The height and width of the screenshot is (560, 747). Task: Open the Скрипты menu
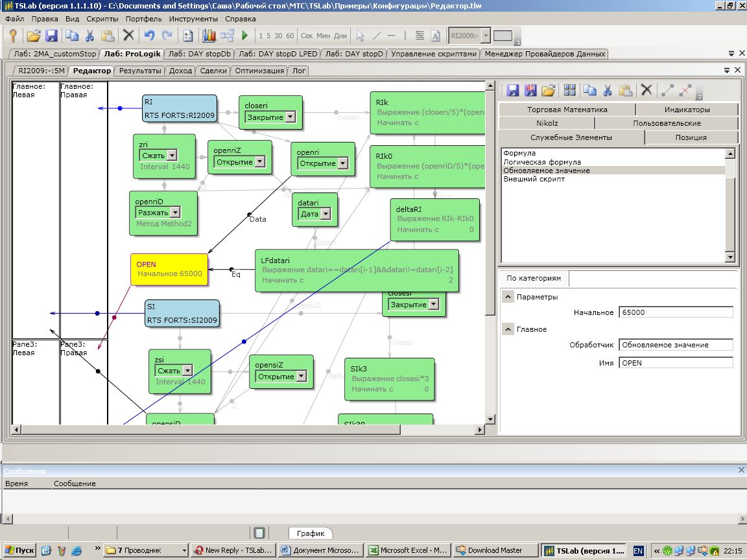pyautogui.click(x=102, y=19)
